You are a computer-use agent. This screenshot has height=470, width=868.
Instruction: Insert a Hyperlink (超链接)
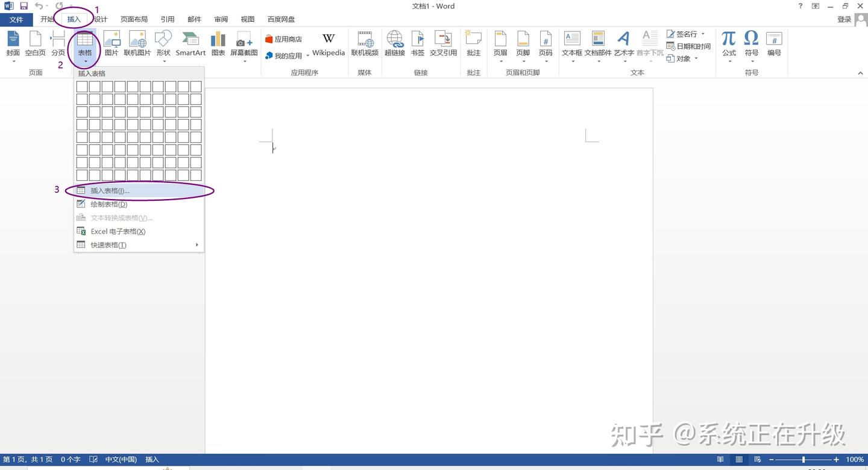[x=395, y=45]
